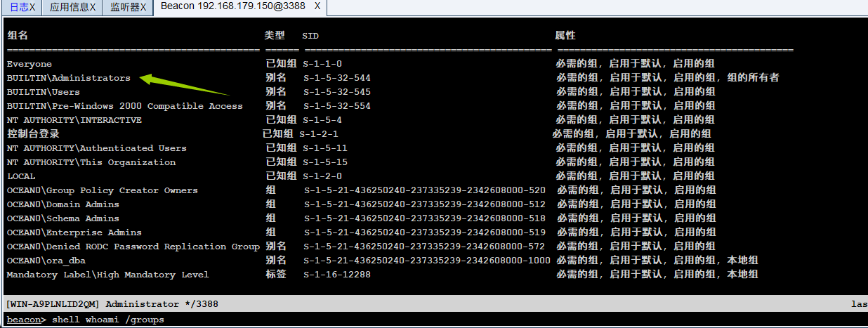This screenshot has width=868, height=328.
Task: Close the 日志 tab with its X
Action: click(x=33, y=8)
